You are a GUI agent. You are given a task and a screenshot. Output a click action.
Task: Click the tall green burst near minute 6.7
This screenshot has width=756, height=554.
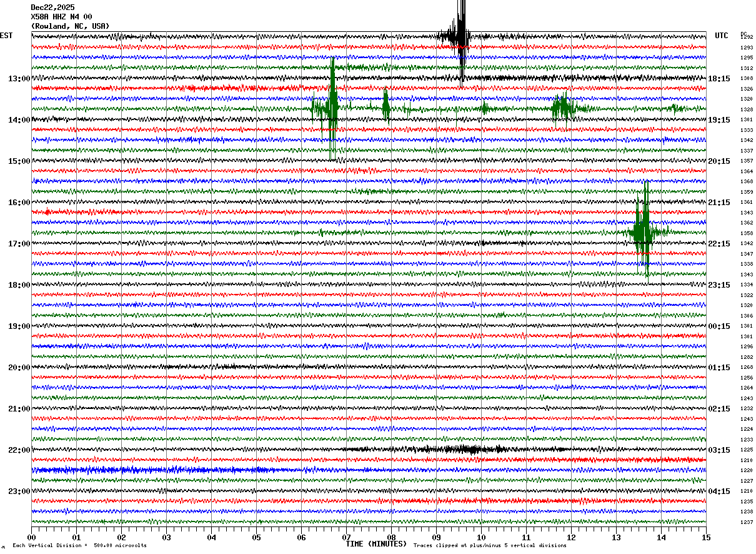(332, 109)
